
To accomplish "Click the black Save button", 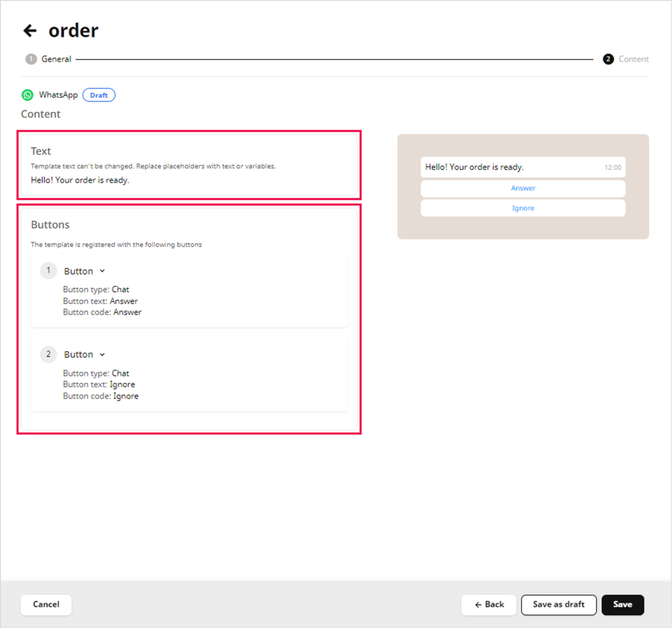I will 622,604.
